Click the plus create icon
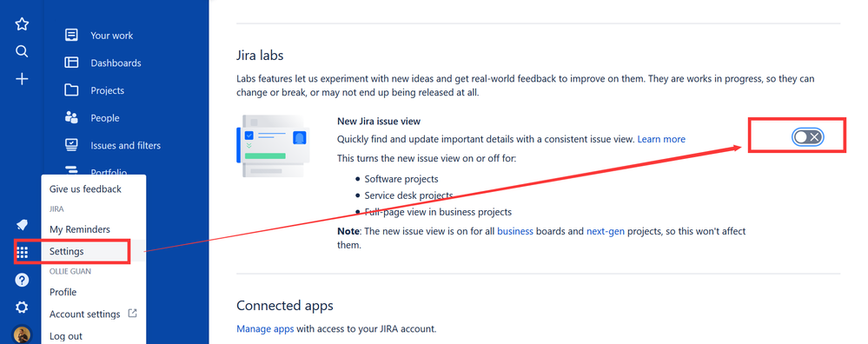This screenshot has width=868, height=344. (22, 79)
